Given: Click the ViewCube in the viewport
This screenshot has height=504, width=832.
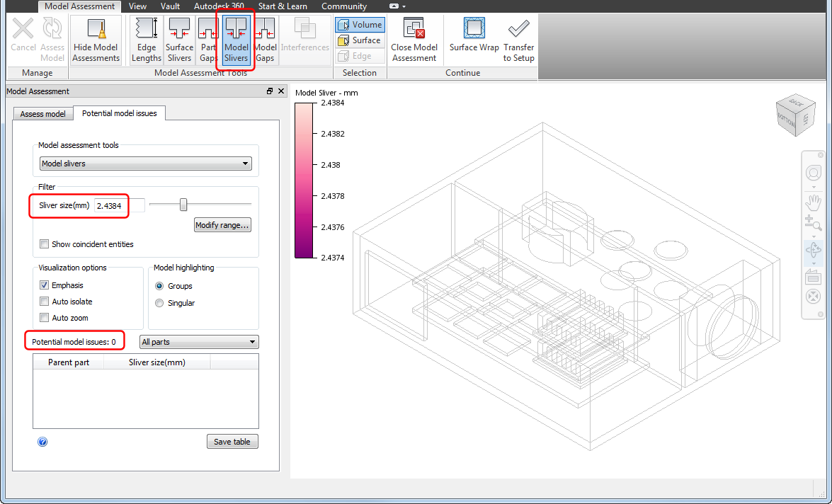Looking at the screenshot, I should tap(795, 115).
